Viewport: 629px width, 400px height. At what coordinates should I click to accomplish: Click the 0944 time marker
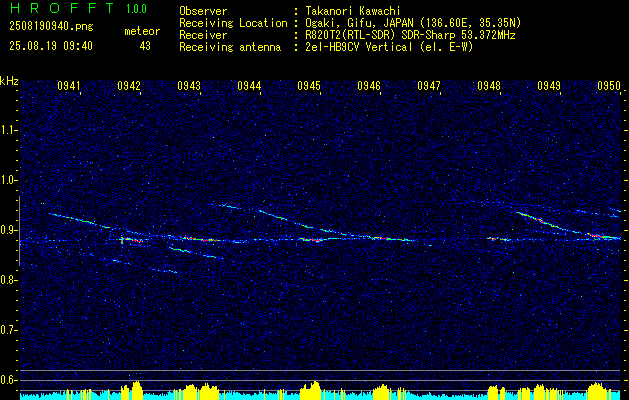pos(249,86)
